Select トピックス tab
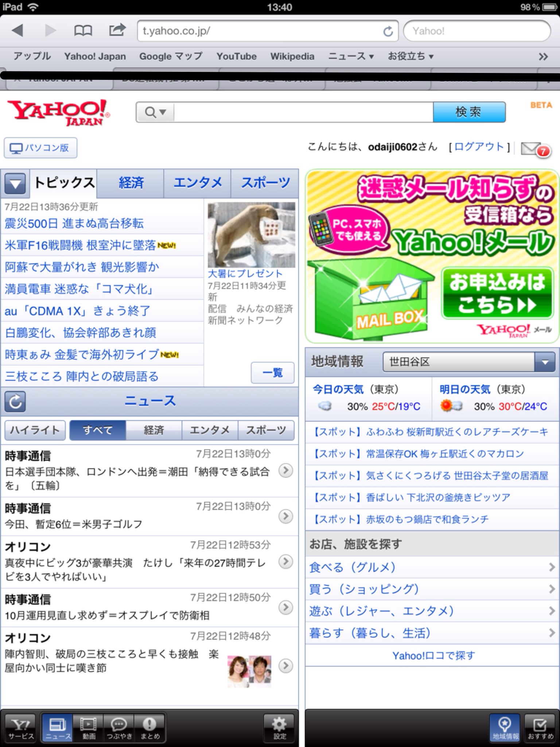 pos(64,183)
